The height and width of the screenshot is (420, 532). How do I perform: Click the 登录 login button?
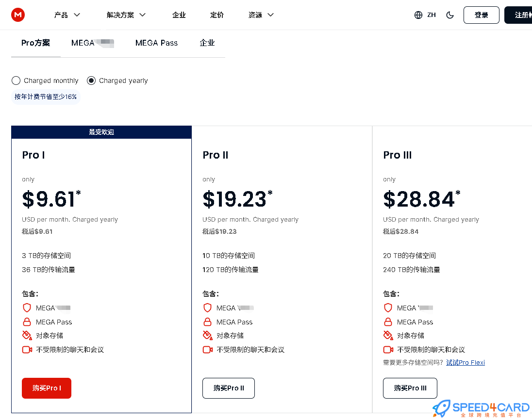481,15
